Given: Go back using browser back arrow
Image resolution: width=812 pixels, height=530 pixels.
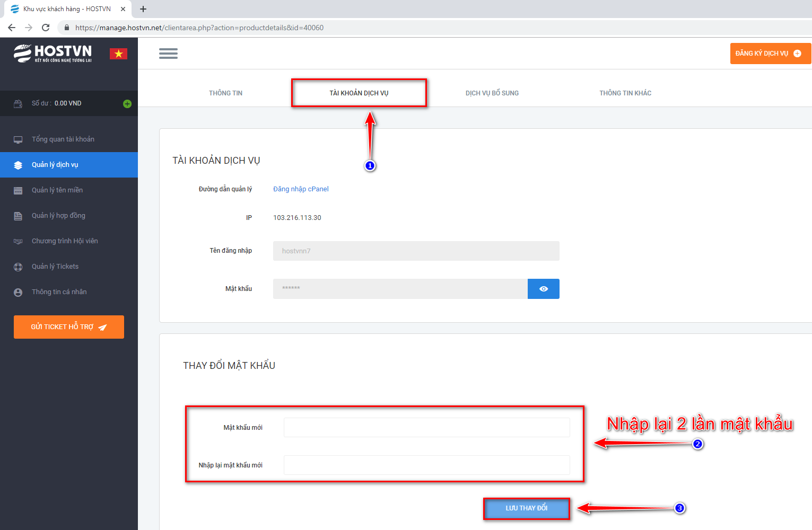Looking at the screenshot, I should (x=12, y=28).
